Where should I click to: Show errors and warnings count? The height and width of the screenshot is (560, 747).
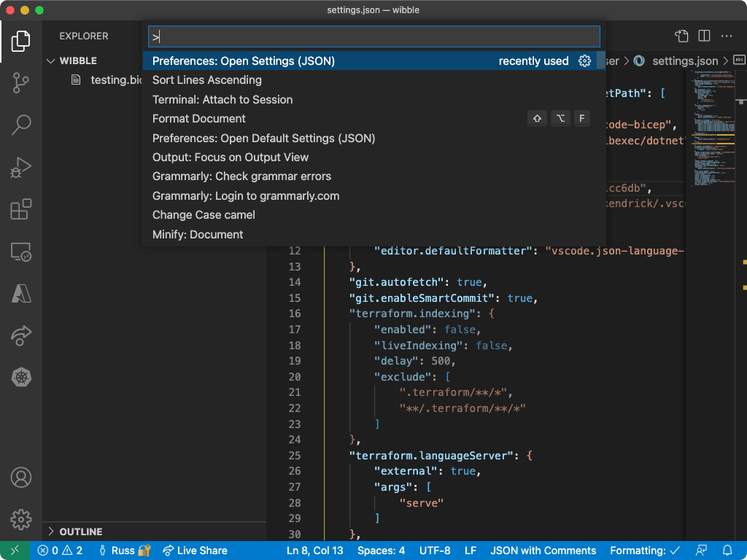click(x=60, y=551)
